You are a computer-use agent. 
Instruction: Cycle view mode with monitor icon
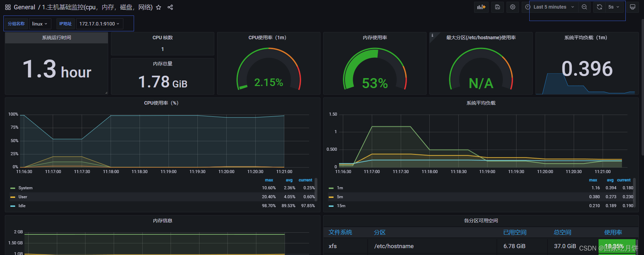633,7
